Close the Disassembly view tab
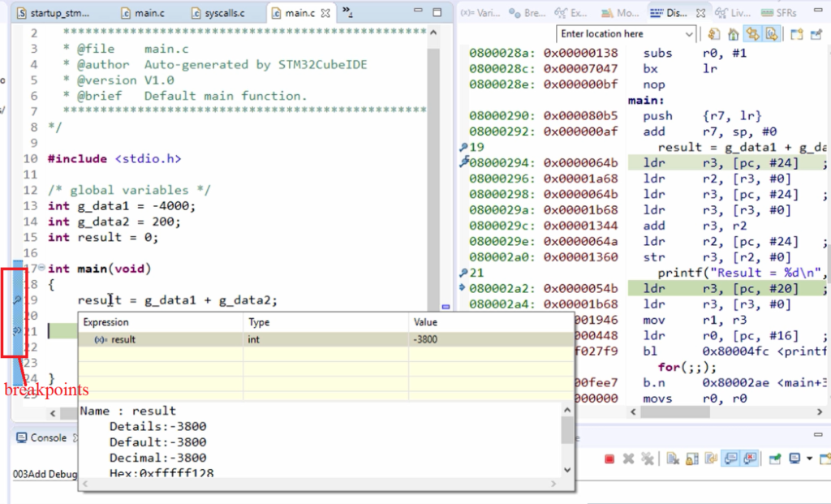Image resolution: width=831 pixels, height=504 pixels. tap(700, 13)
